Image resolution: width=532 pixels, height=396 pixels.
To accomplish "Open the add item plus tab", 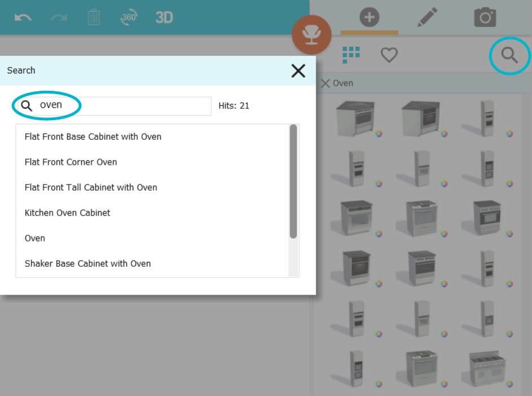I will (369, 17).
